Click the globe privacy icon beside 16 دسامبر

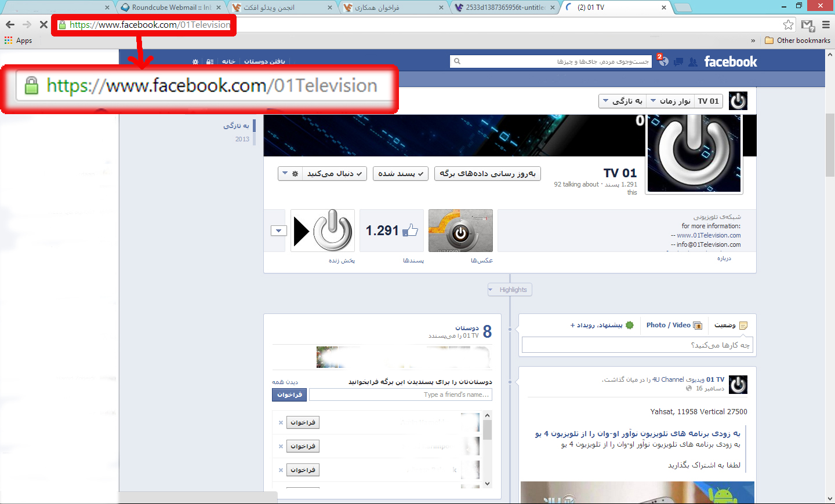[689, 388]
